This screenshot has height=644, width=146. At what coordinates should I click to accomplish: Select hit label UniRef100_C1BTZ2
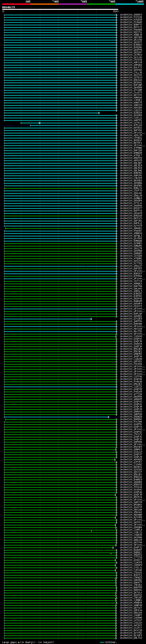(131, 387)
